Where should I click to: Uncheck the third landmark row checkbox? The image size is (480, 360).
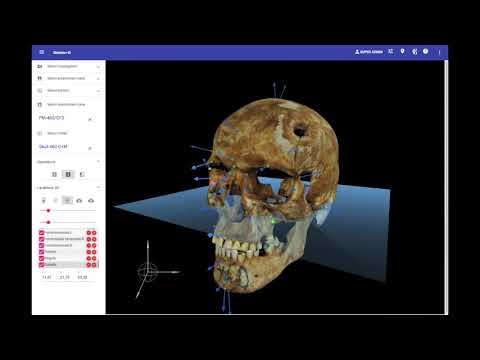(42, 245)
